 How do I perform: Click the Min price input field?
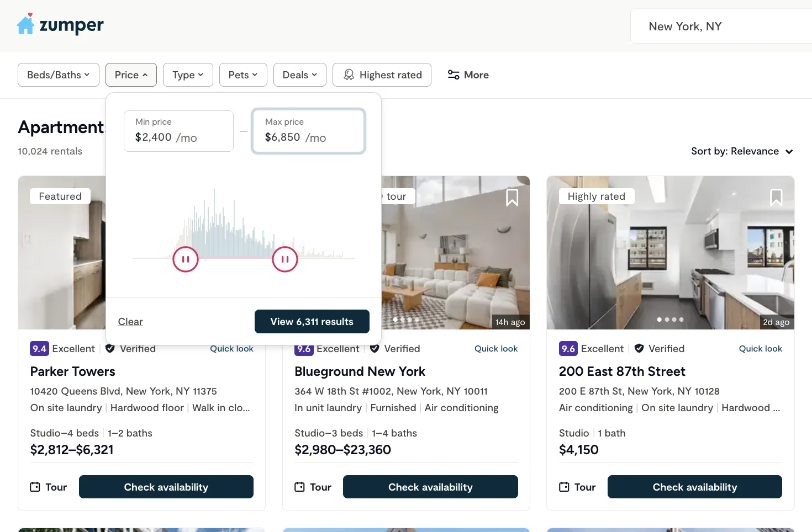[x=178, y=131]
